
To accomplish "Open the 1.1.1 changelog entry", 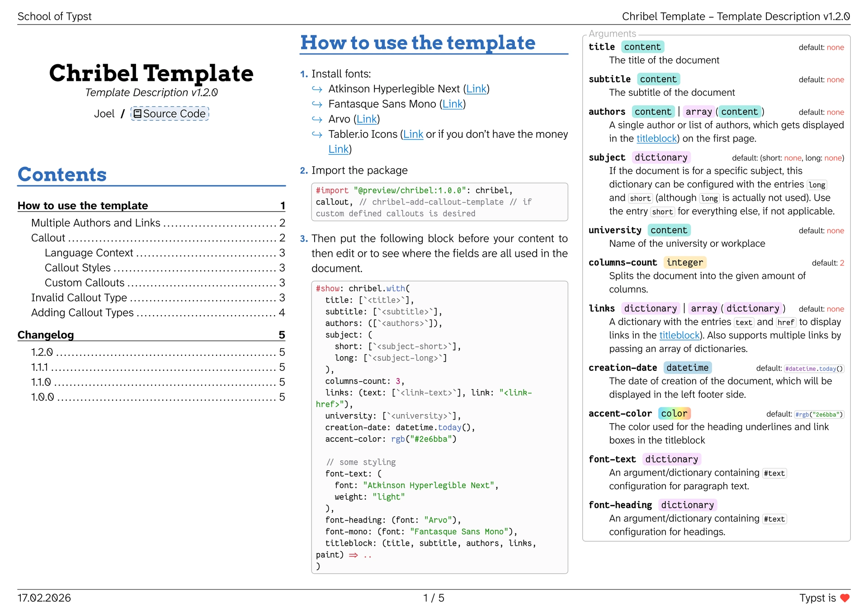I will (39, 367).
